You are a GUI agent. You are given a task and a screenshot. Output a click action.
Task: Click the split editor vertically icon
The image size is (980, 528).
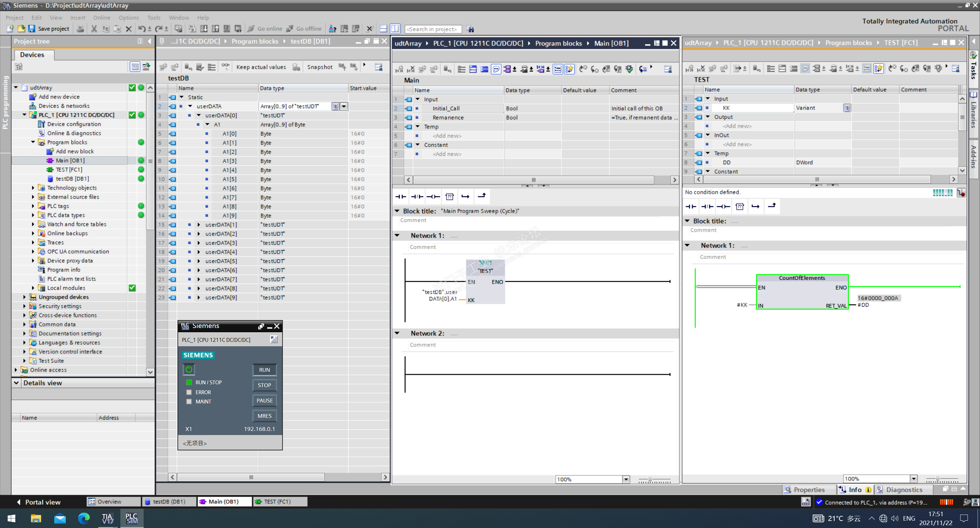(x=395, y=28)
